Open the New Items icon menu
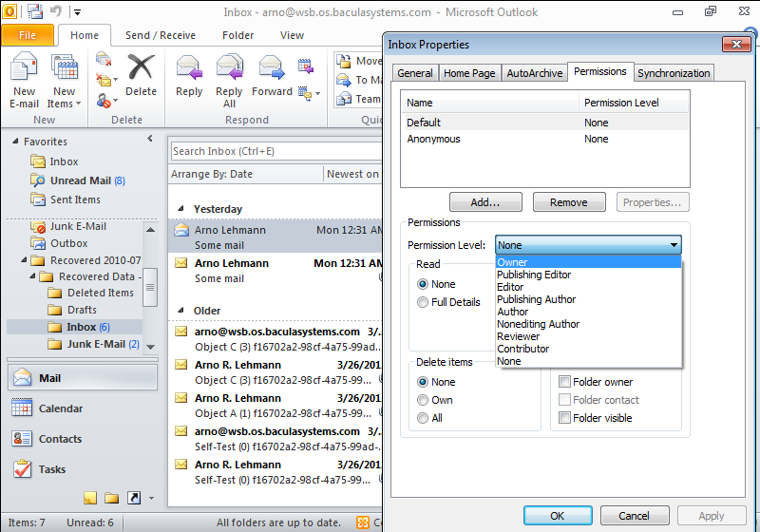 coord(64,66)
